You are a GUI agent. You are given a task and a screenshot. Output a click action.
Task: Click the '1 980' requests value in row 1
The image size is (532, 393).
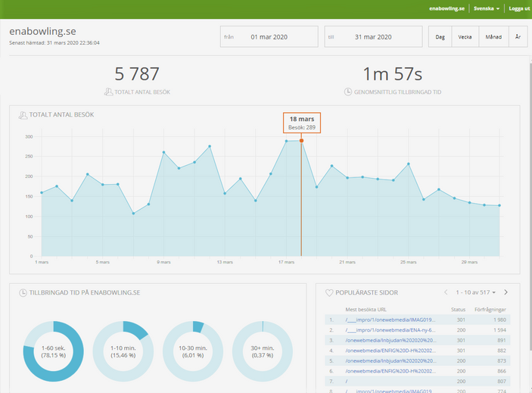tap(499, 320)
